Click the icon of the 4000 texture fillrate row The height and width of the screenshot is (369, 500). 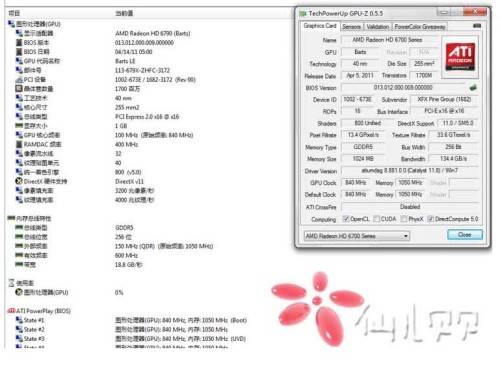[x=19, y=200]
